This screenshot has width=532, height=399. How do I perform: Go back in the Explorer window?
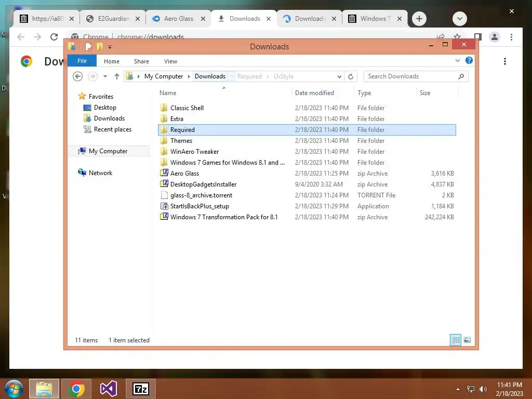click(78, 76)
